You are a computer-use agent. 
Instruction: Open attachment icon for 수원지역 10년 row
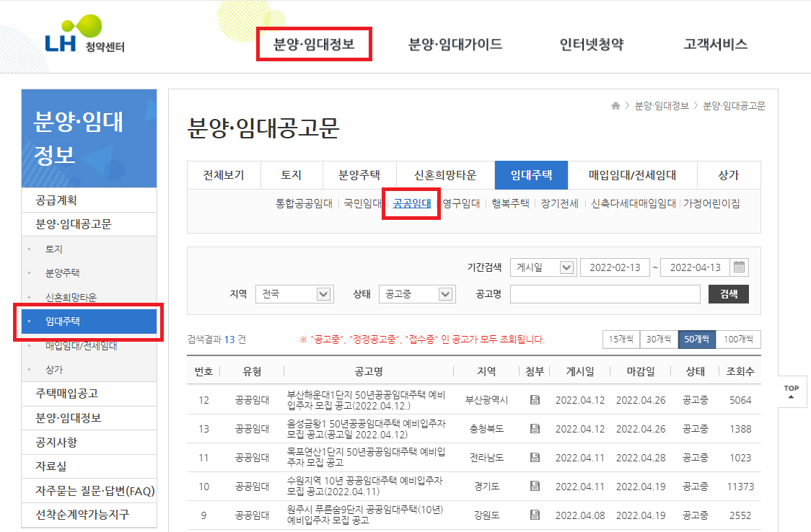click(x=535, y=486)
